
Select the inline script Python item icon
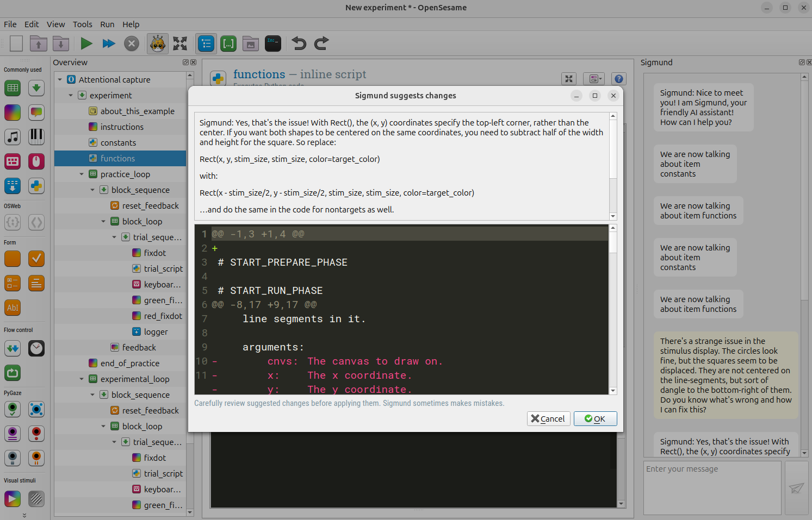36,186
